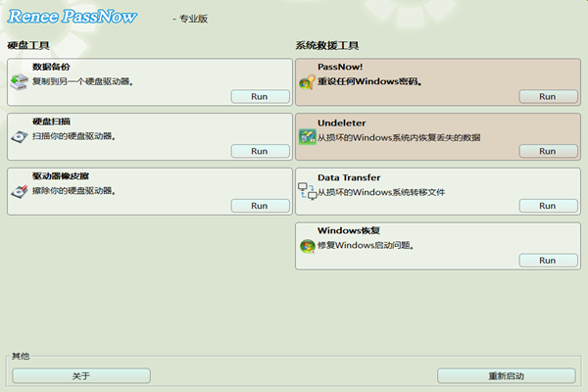Click the PassNow! key icon
Screen dimensions: 588x392
point(307,82)
